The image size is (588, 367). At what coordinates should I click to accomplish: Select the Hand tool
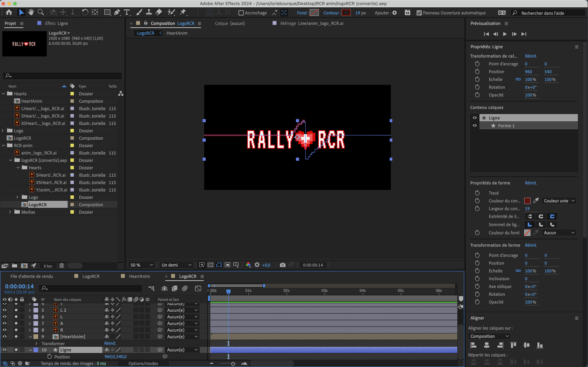(x=31, y=12)
